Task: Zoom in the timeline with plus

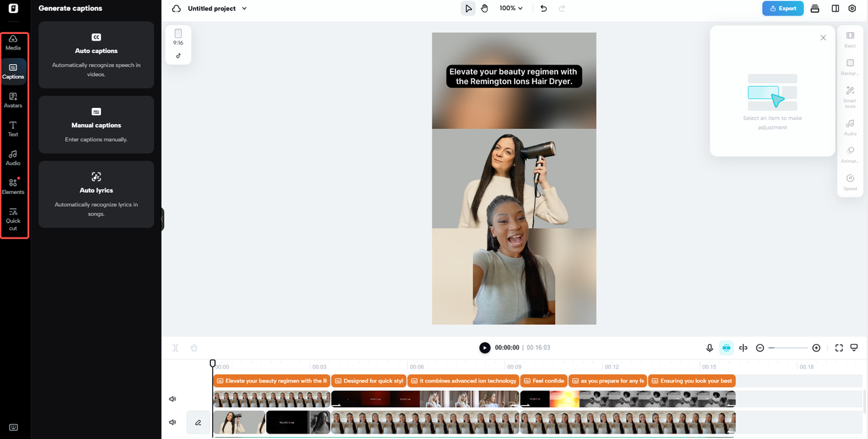Action: 816,347
